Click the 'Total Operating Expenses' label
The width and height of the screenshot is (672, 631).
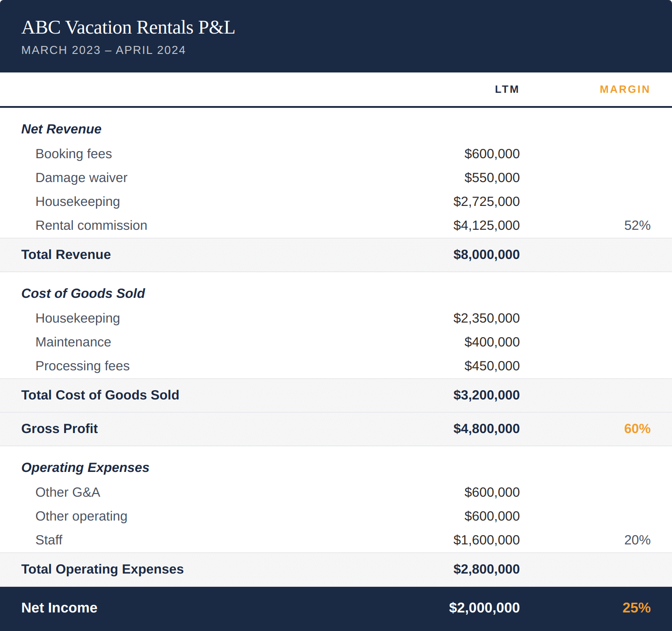click(103, 569)
